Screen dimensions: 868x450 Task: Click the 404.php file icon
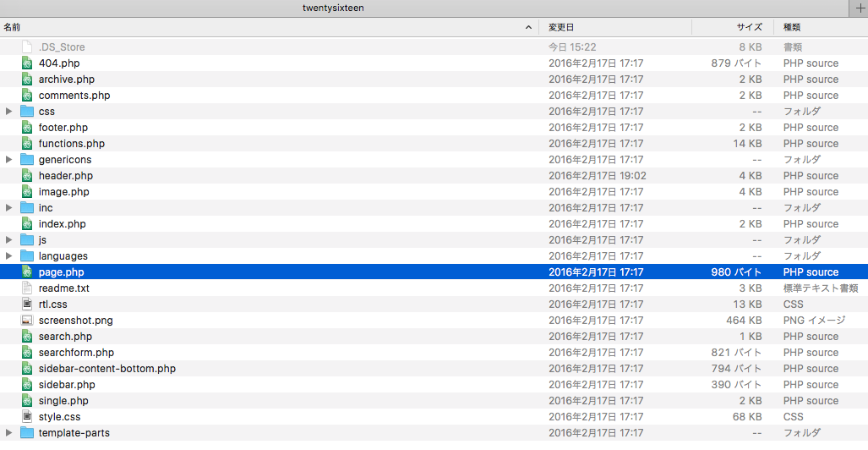(x=27, y=63)
